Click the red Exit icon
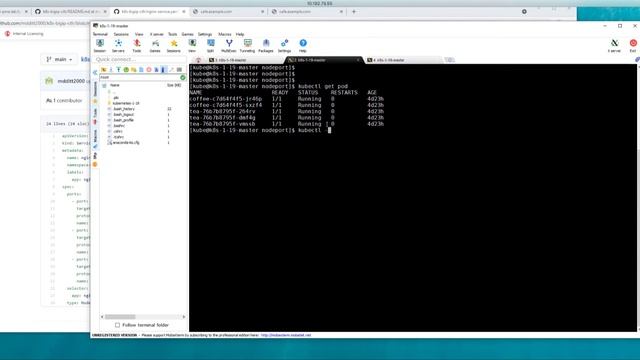This screenshot has width=640, height=360. point(633,45)
